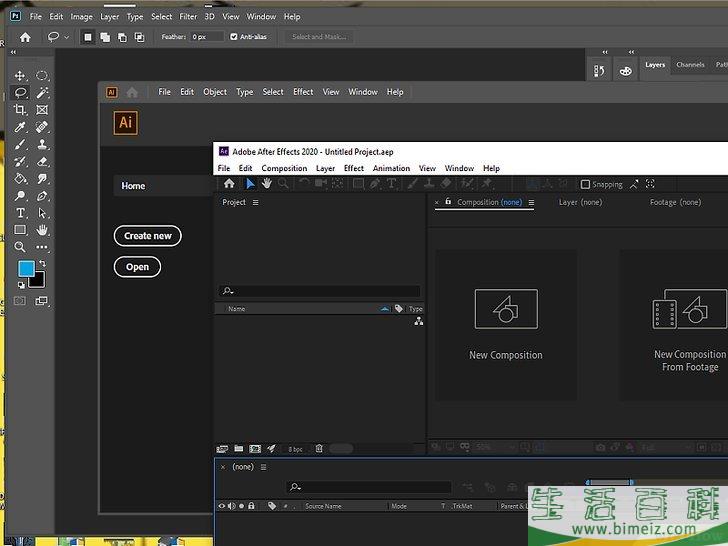The width and height of the screenshot is (728, 546).
Task: Select the Eyedropper tool in Photoshop
Action: click(x=20, y=127)
